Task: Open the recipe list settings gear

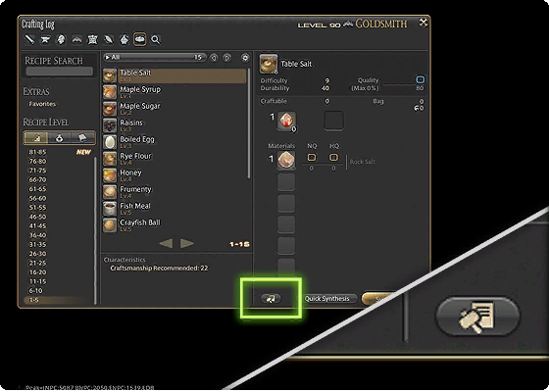Action: [x=245, y=58]
